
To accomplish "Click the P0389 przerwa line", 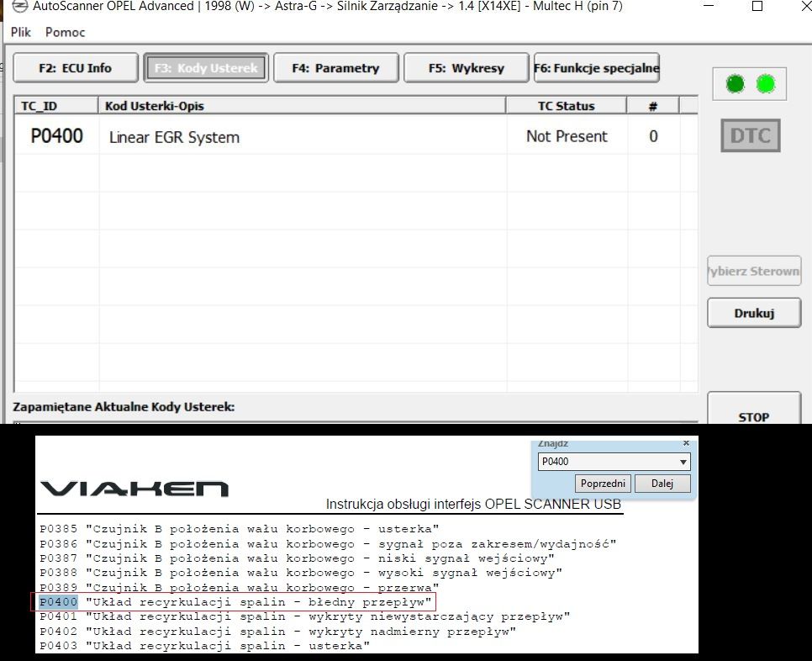I will pos(240,588).
